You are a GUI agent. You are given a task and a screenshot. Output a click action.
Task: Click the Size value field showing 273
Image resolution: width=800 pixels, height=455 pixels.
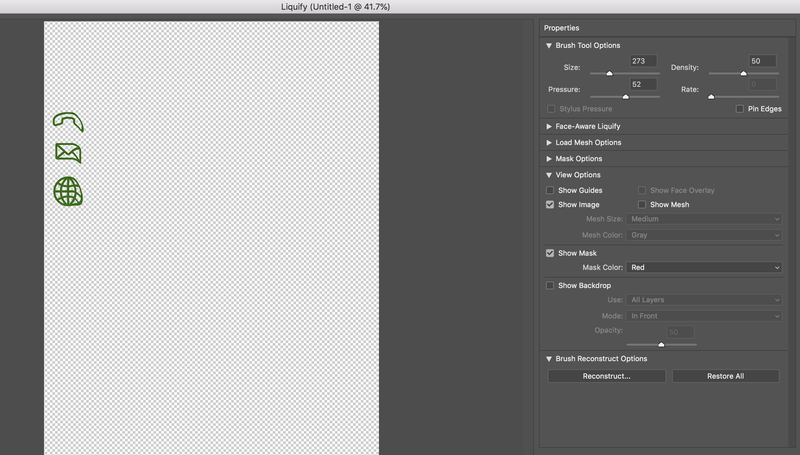click(643, 61)
